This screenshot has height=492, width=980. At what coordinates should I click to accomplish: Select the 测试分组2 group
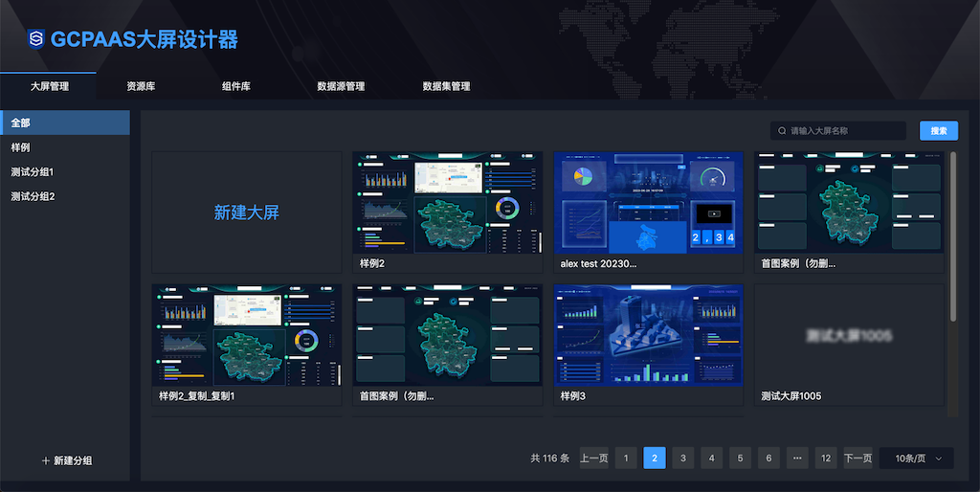(x=65, y=196)
